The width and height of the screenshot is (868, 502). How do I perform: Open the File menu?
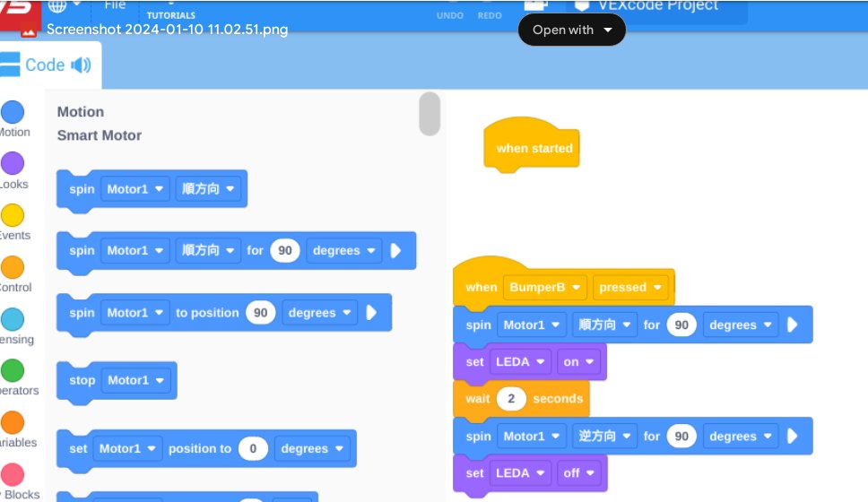click(x=115, y=5)
